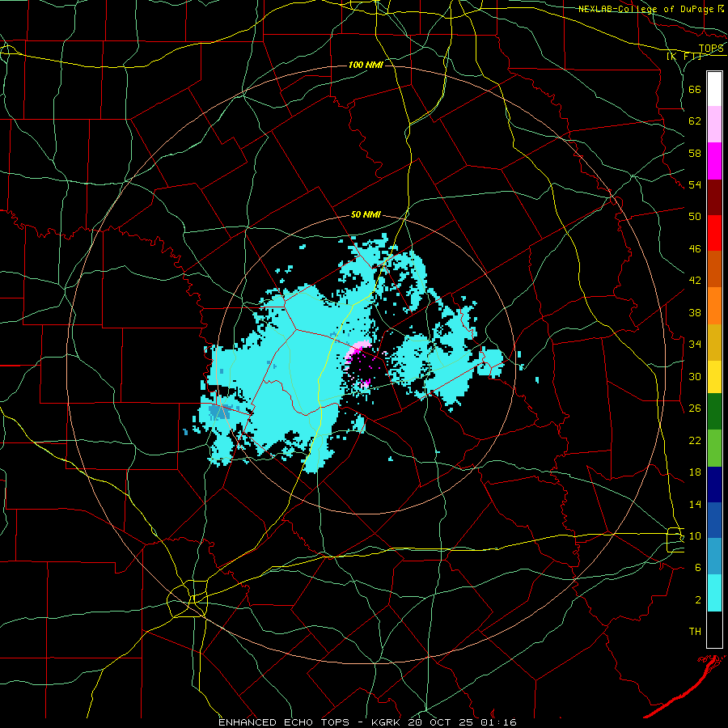Image resolution: width=728 pixels, height=728 pixels.
Task: Click the magenta 58 kft legend swatch
Action: pyautogui.click(x=714, y=161)
